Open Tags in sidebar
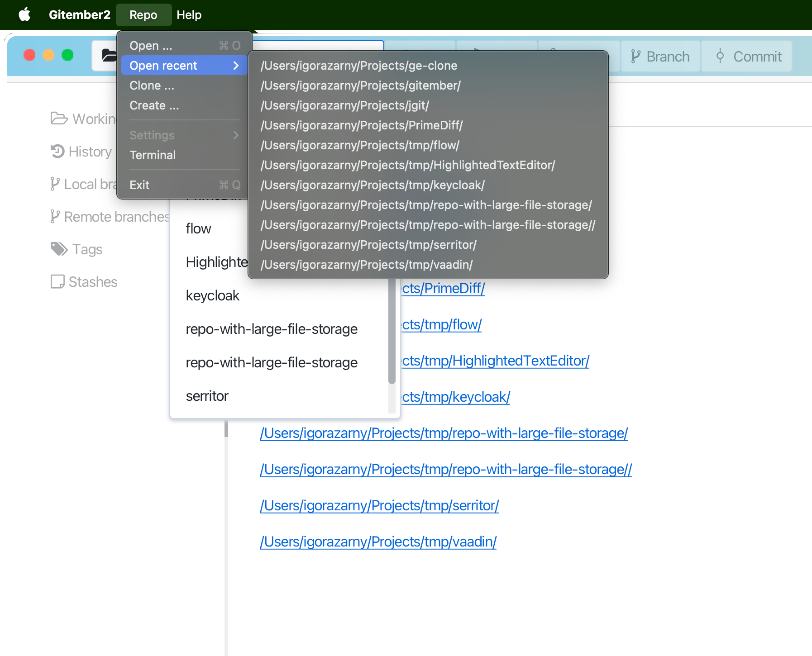 (x=76, y=249)
